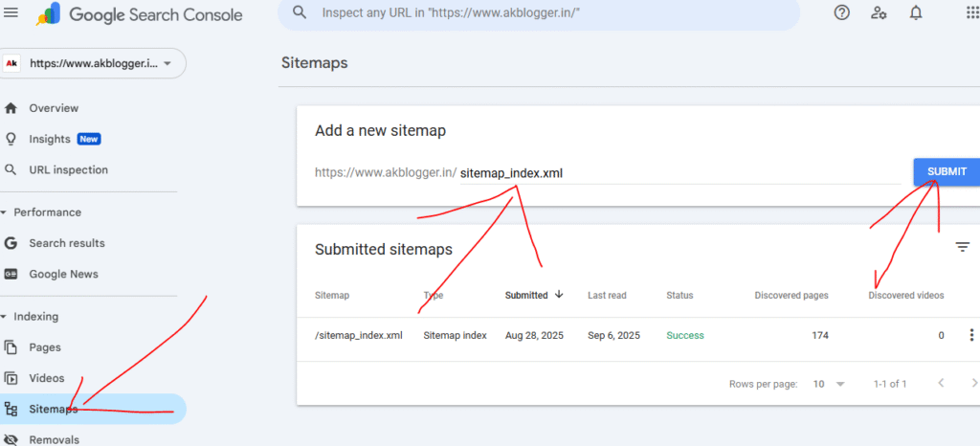This screenshot has height=446, width=980.
Task: Open Removals in the sidebar
Action: [54, 439]
